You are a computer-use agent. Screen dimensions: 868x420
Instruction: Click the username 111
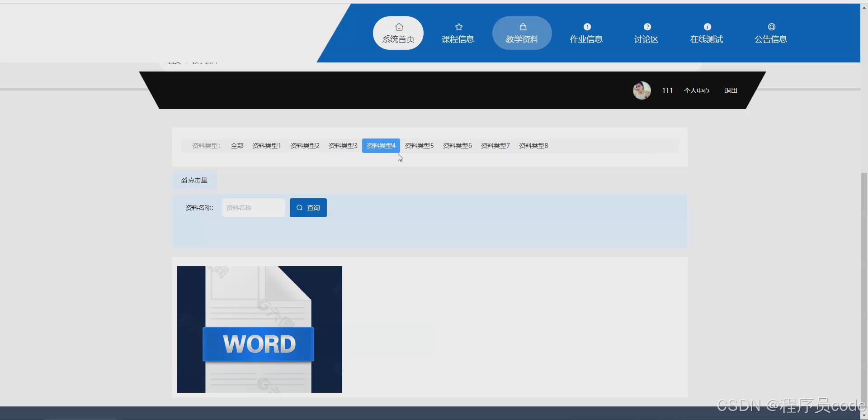point(667,91)
